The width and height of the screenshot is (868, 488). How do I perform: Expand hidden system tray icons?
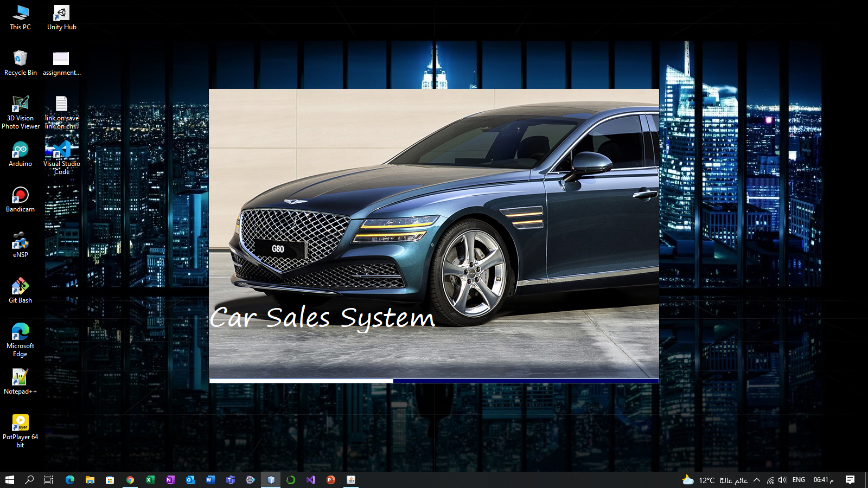pos(757,479)
